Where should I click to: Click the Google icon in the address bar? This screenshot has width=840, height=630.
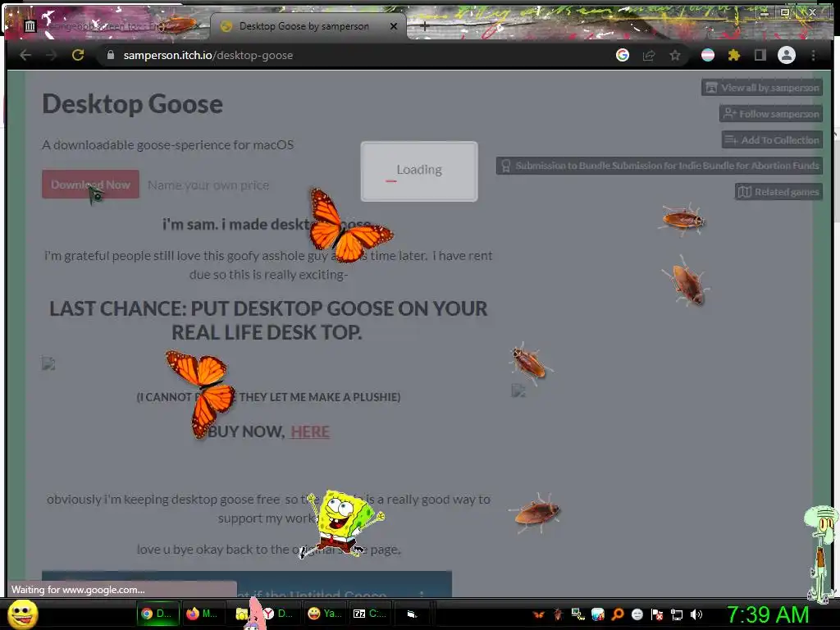[x=622, y=55]
